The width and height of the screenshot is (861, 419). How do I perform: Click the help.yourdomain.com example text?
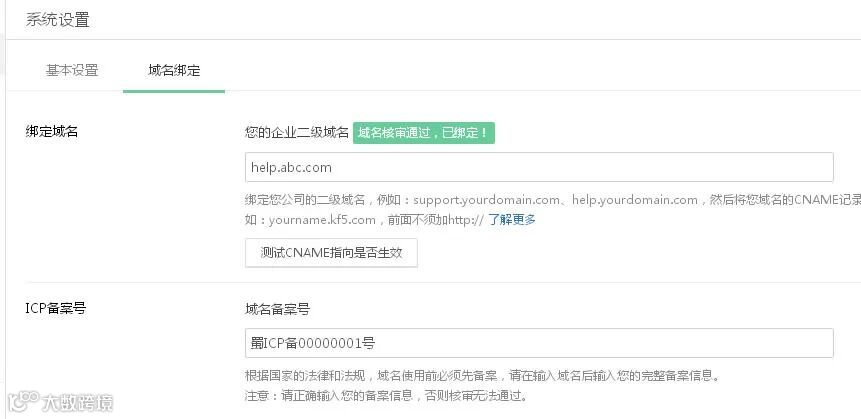[635, 200]
